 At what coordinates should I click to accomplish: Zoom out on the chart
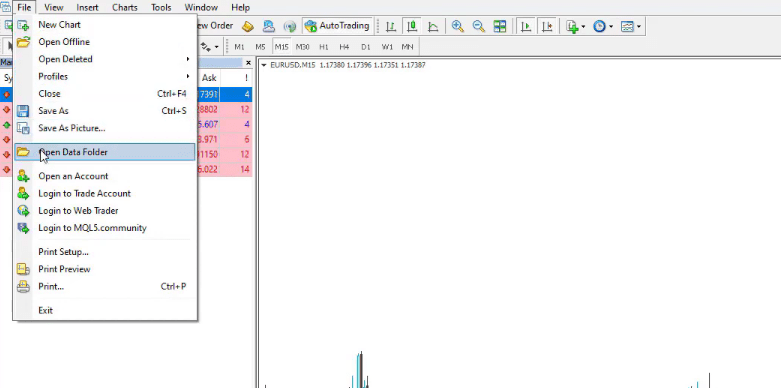(479, 26)
